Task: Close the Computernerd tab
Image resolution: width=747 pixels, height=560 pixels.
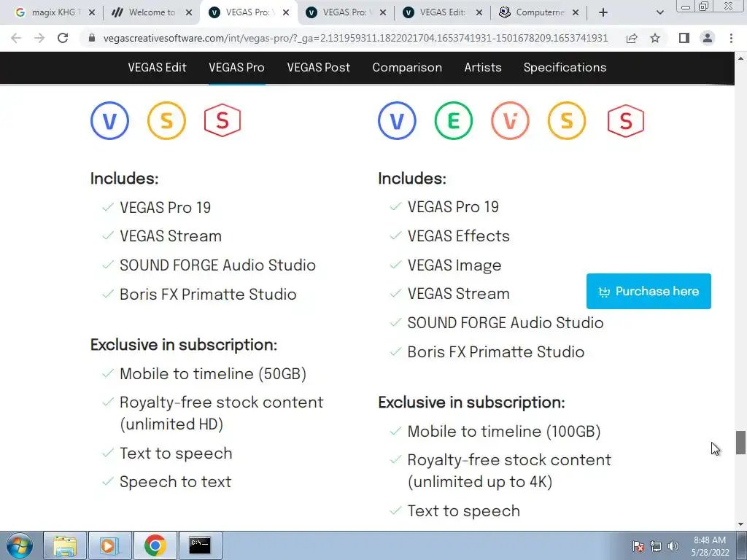Action: [576, 12]
